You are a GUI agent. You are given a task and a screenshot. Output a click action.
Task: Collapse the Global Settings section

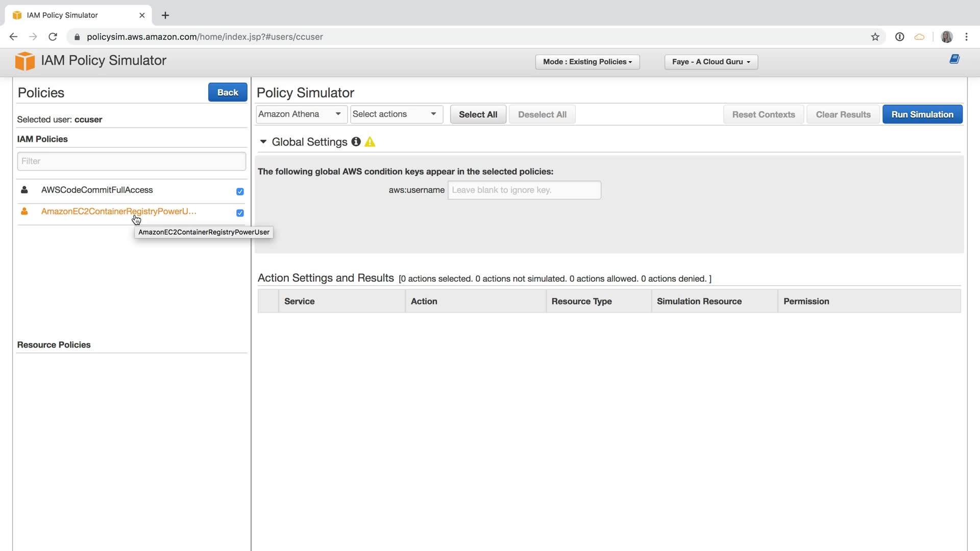pyautogui.click(x=263, y=142)
